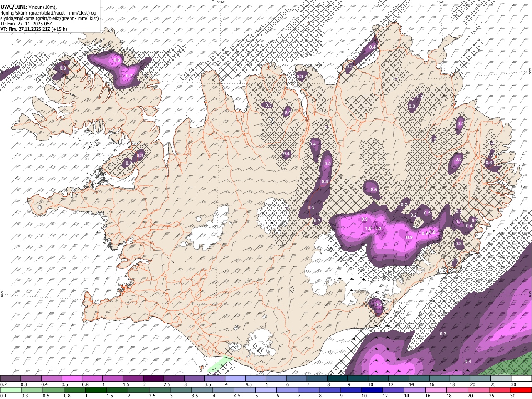
Task: Click the 15W longitude label on the top edge
Action: point(440,2)
